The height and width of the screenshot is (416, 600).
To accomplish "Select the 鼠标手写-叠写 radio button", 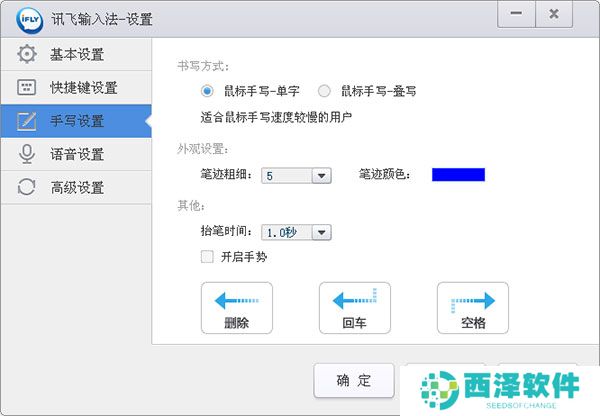I will [324, 91].
